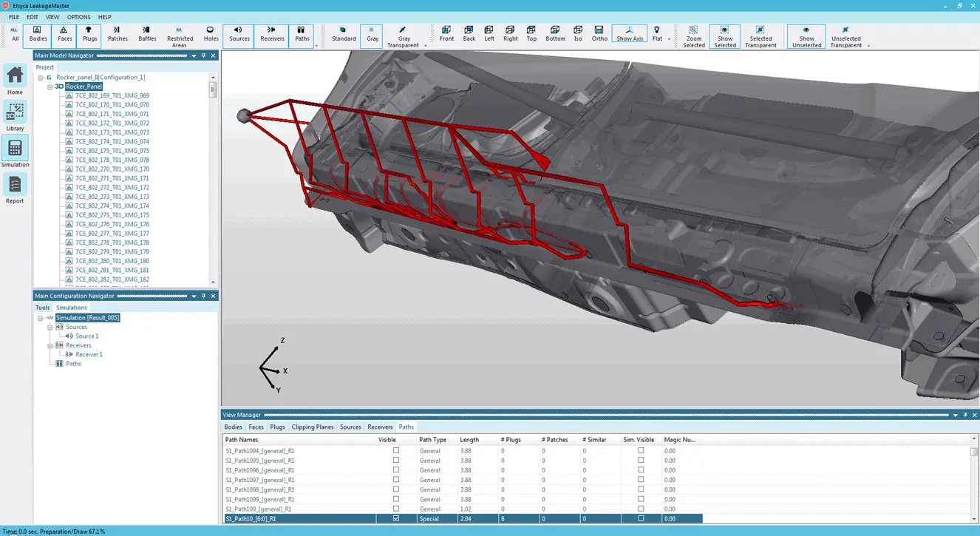Click Selected Transparent
Image resolution: width=980 pixels, height=536 pixels.
(760, 37)
